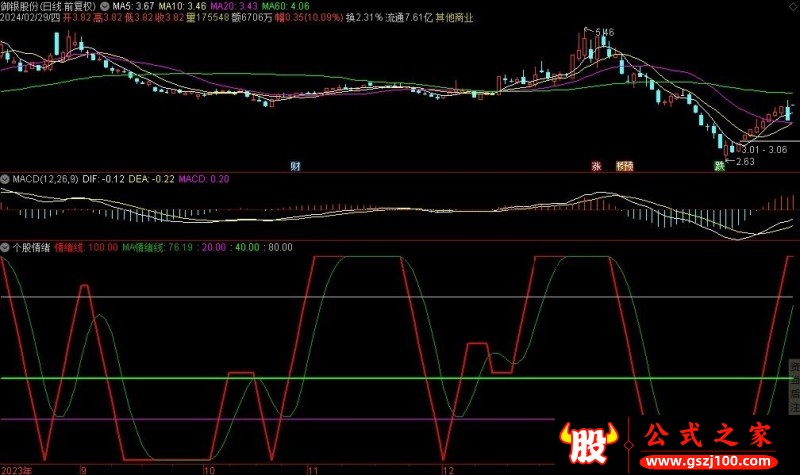The image size is (800, 475).
Task: Click the 个股情绪 indicator name
Action: tap(31, 247)
